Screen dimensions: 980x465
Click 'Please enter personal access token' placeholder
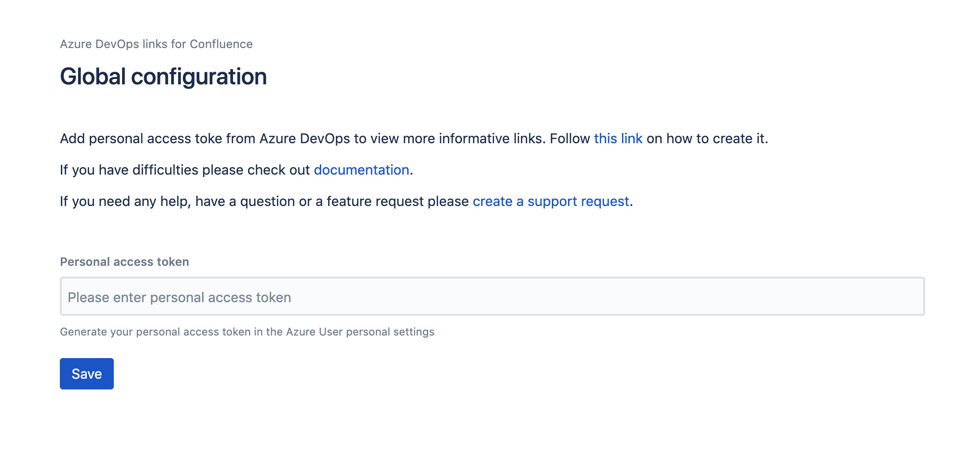pos(179,298)
